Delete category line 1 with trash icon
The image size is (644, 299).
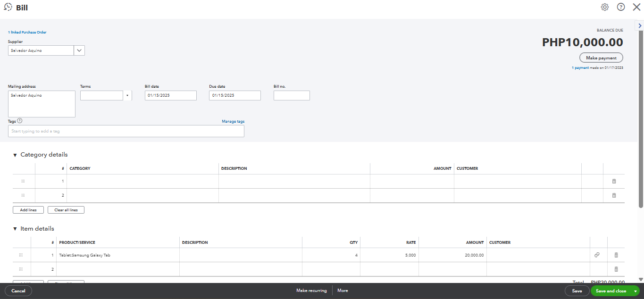[x=614, y=181]
